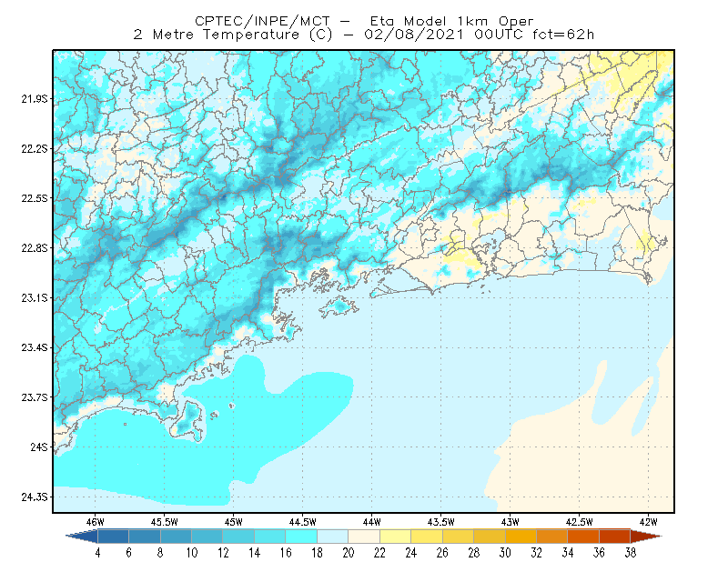The width and height of the screenshot is (728, 562).
Task: Click the 14-16 degree colorbar segment
Action: [270, 537]
